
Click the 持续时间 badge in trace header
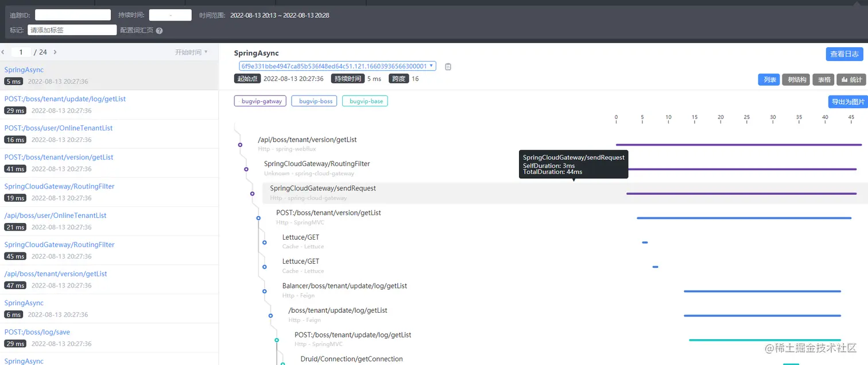pyautogui.click(x=348, y=79)
